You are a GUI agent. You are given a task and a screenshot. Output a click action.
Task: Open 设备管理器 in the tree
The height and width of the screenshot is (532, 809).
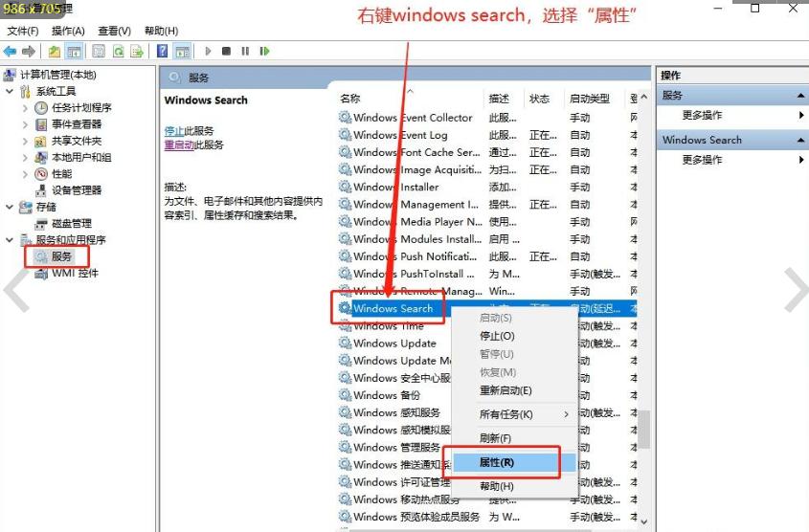pos(77,190)
